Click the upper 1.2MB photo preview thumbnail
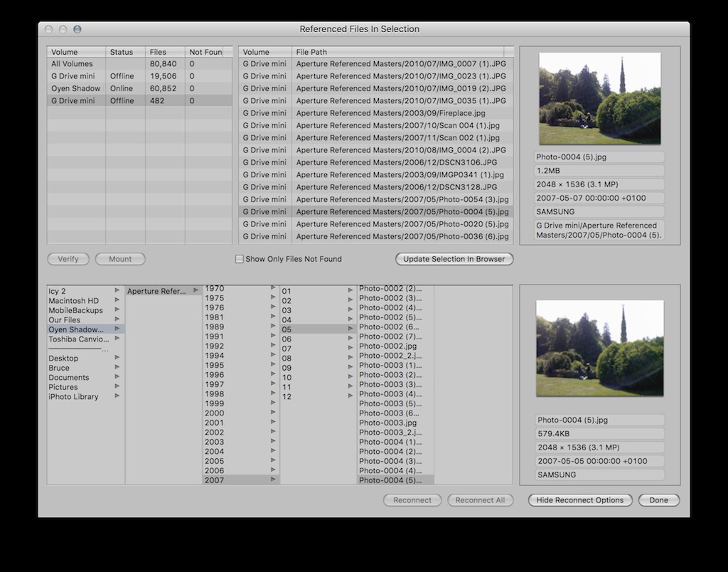The image size is (728, 572). tap(600, 98)
